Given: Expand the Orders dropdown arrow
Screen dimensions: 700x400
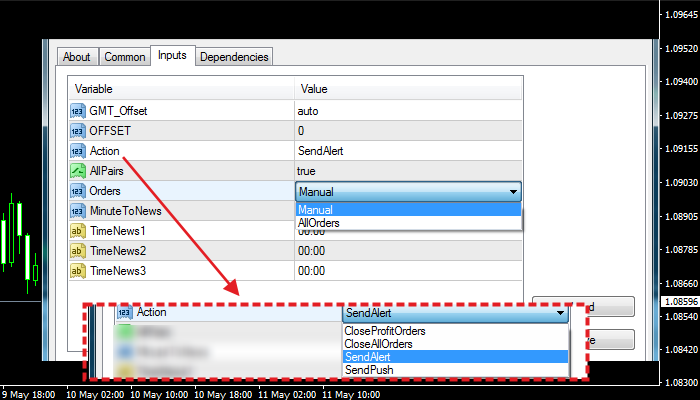Looking at the screenshot, I should [513, 191].
